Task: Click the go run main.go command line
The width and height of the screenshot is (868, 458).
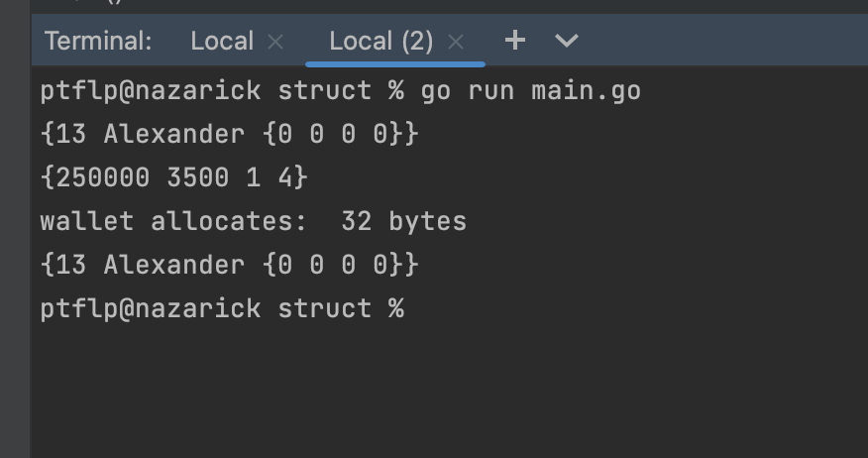Action: [x=530, y=91]
